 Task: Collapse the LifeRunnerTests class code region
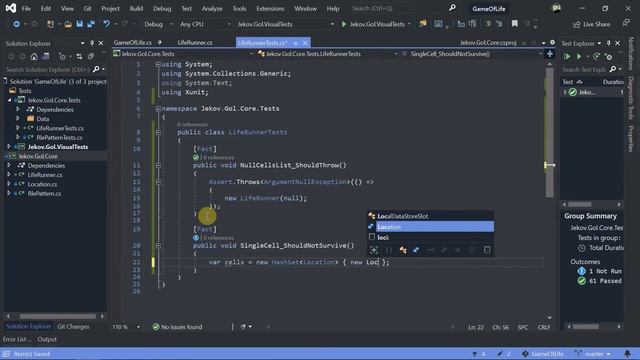click(158, 132)
